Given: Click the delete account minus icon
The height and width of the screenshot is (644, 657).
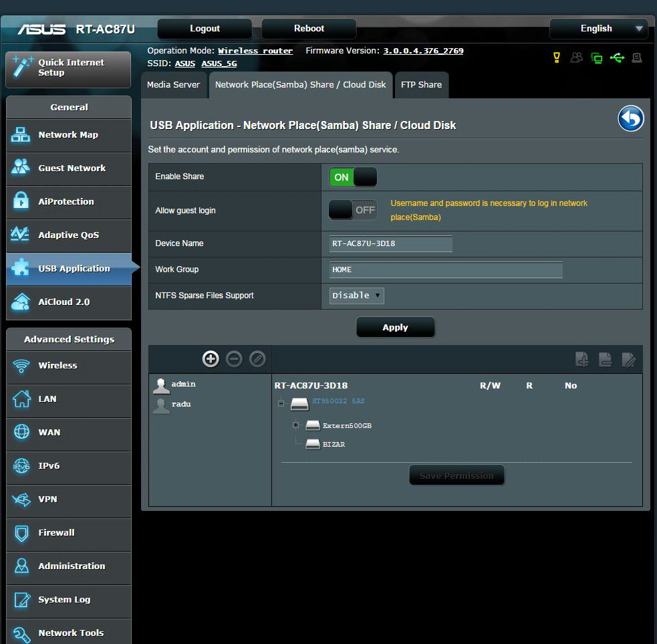Looking at the screenshot, I should tap(234, 359).
